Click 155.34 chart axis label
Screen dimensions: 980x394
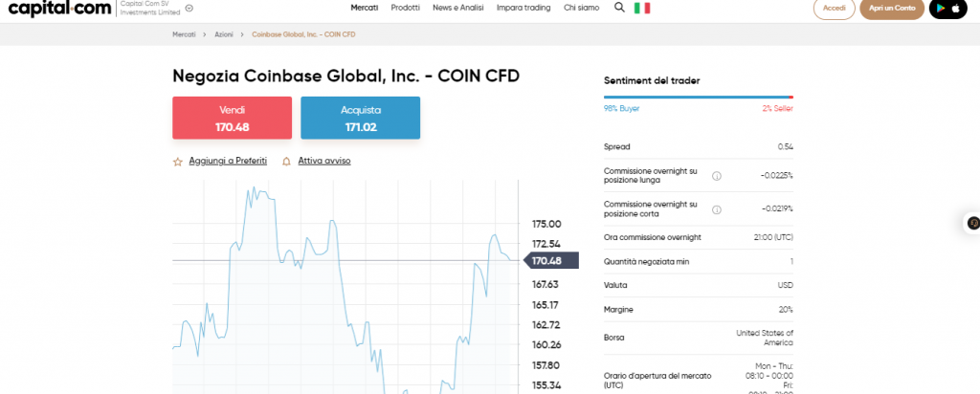[x=546, y=385]
